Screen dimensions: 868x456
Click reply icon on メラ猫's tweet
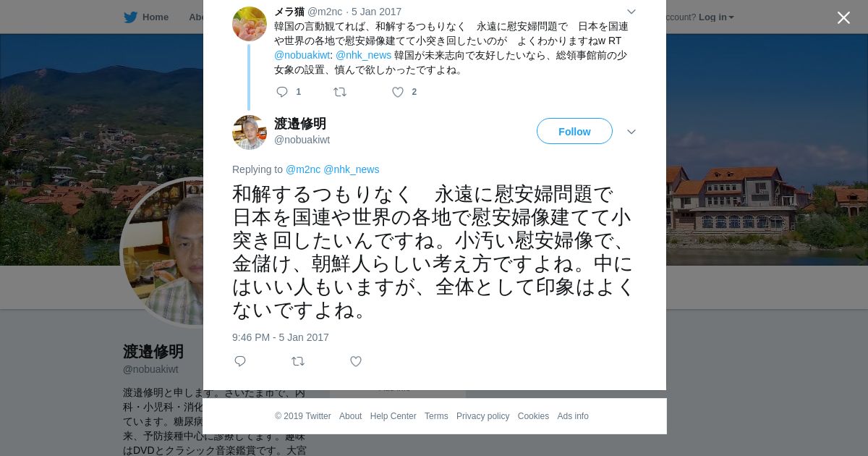click(x=282, y=92)
